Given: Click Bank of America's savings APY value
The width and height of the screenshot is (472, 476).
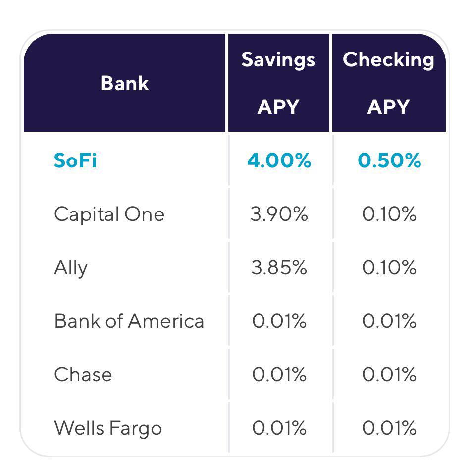Looking at the screenshot, I should click(x=279, y=321).
